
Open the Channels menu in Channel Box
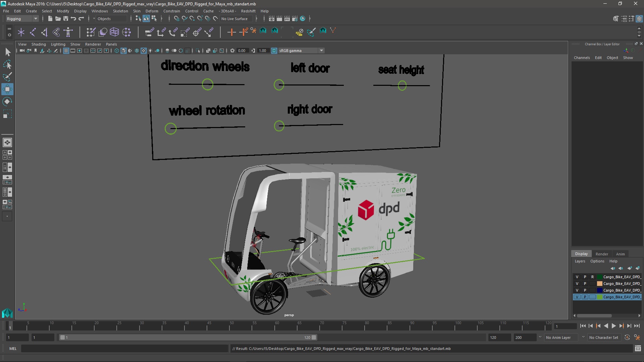(582, 58)
